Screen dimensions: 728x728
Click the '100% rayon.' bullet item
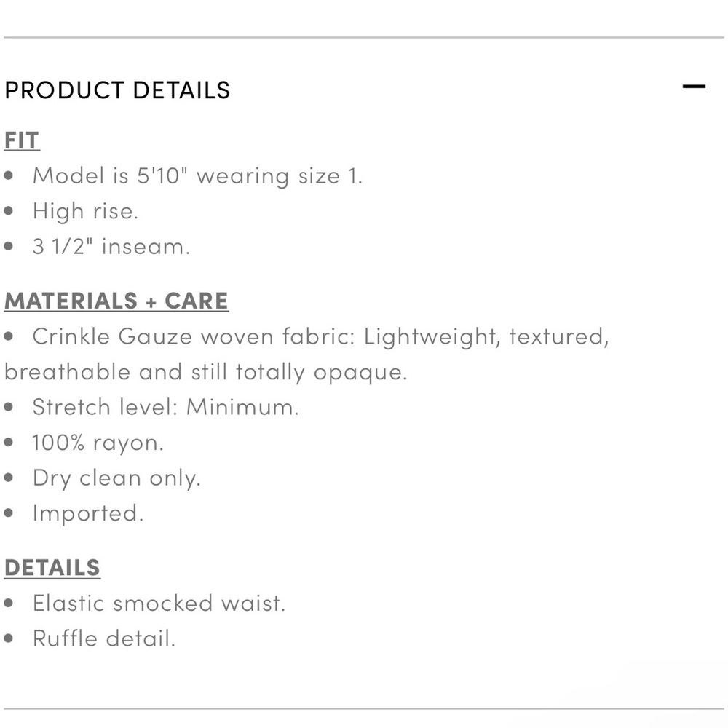[x=98, y=443]
